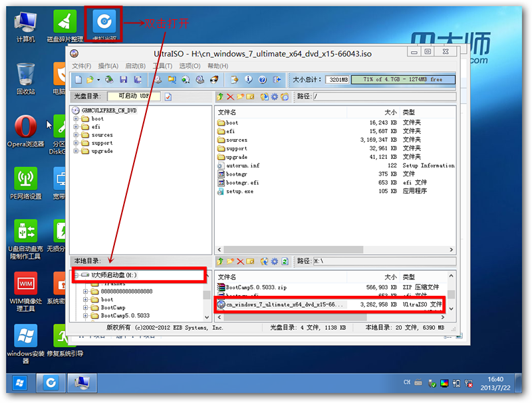Click the Exit door toolbar icon
The height and width of the screenshot is (403, 532).
(x=277, y=80)
